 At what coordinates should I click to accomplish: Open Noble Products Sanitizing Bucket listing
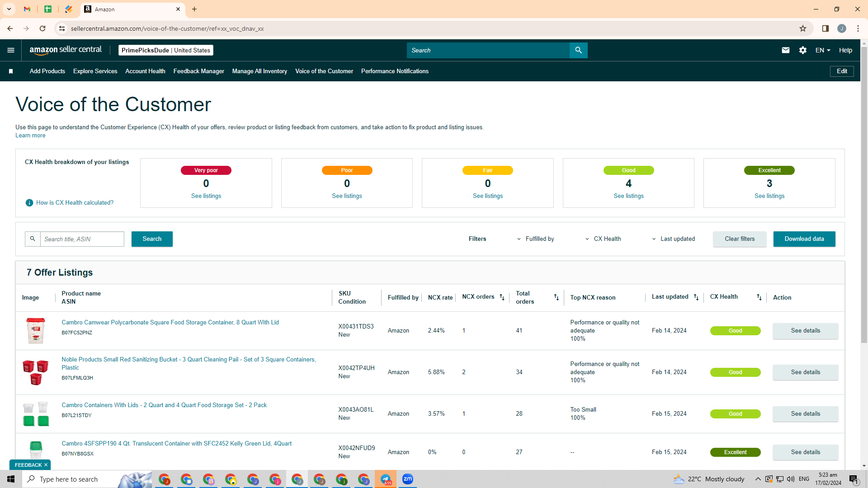[189, 364]
